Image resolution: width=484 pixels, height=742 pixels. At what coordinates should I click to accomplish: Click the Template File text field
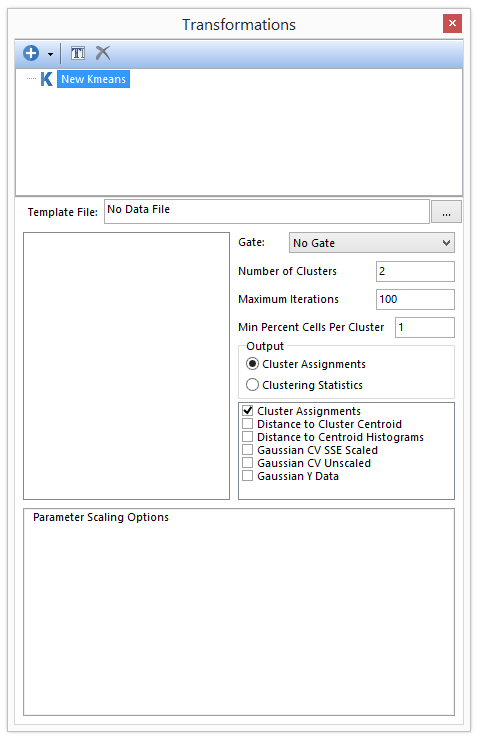(x=267, y=211)
